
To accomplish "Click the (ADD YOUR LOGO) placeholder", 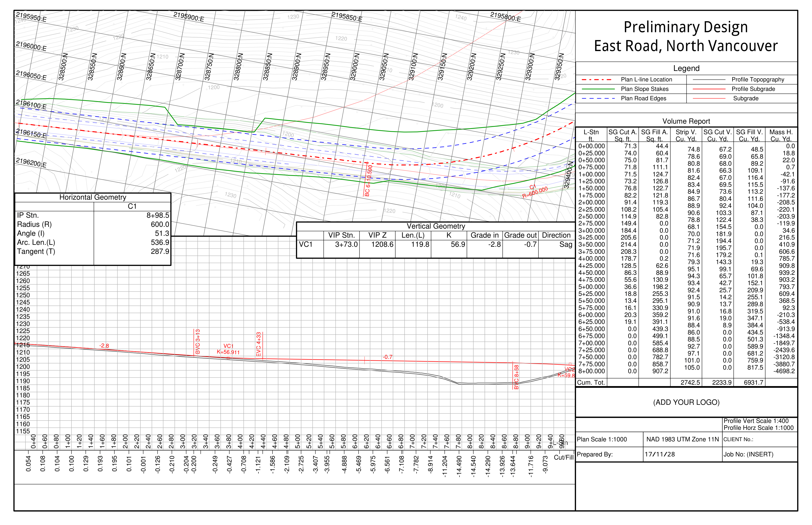I will point(686,402).
